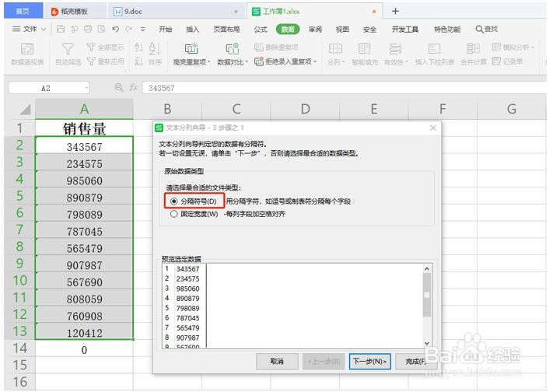The height and width of the screenshot is (392, 553).
Task: Click Show All (全部显示) filter option
Action: coord(106,47)
